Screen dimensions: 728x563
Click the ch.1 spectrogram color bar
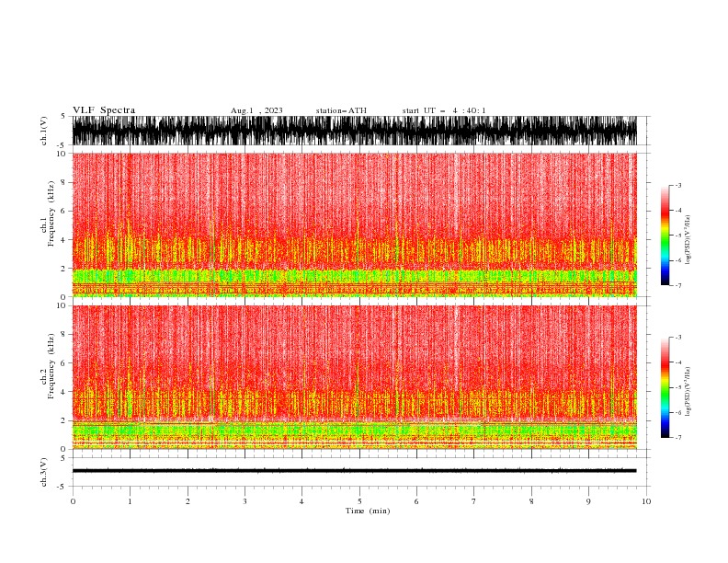(665, 236)
